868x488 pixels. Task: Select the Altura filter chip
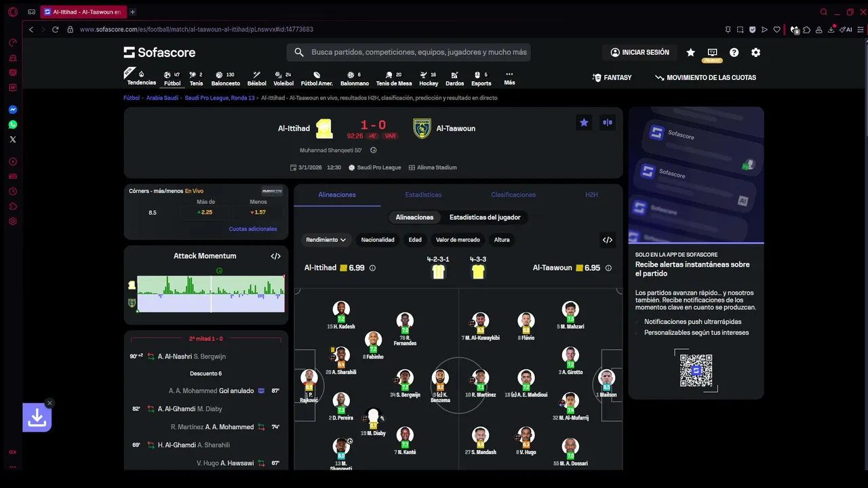coord(502,239)
